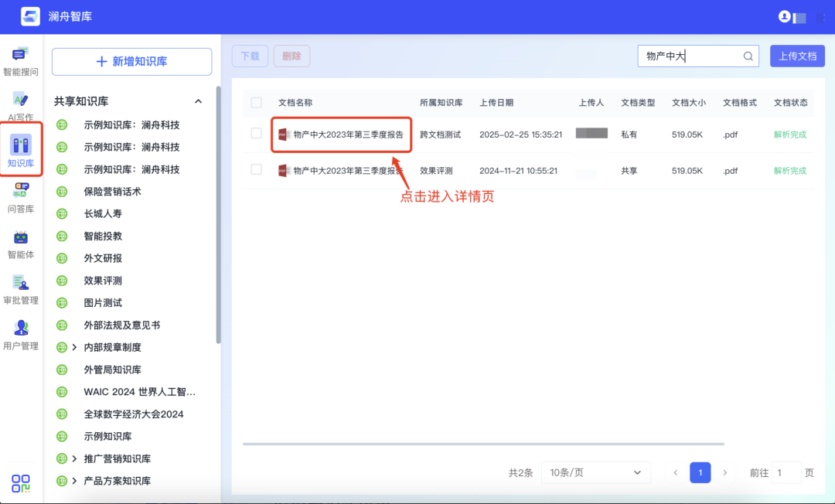Toggle the select-all checkbox in table header

point(257,103)
